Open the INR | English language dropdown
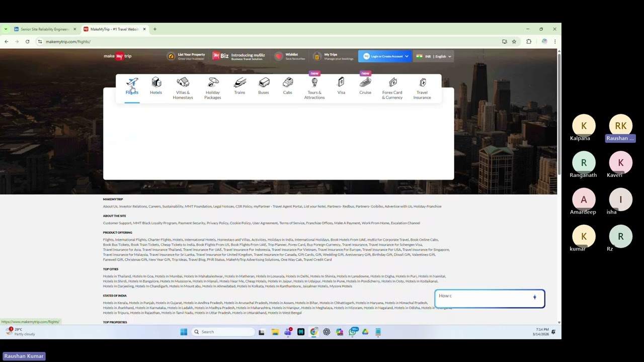Screen dimensions: 644x362 (433, 56)
